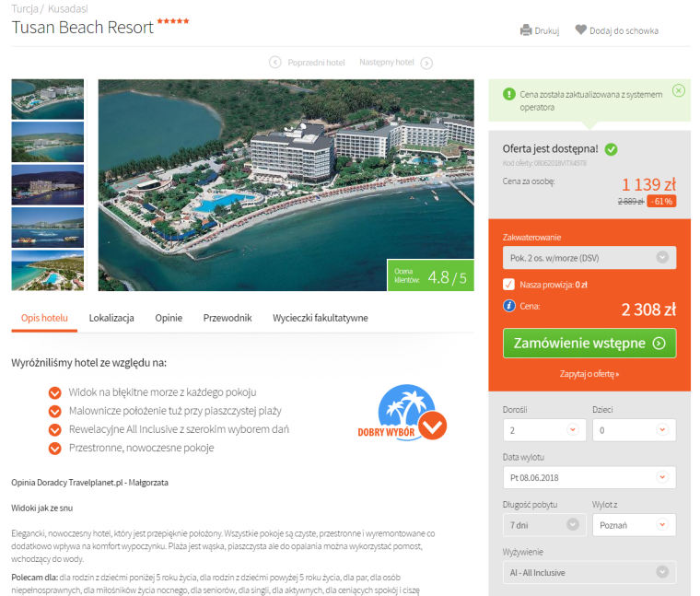Select fifth thumbnail with beach pool
Viewport: 700px width, 596px height.
(47, 271)
